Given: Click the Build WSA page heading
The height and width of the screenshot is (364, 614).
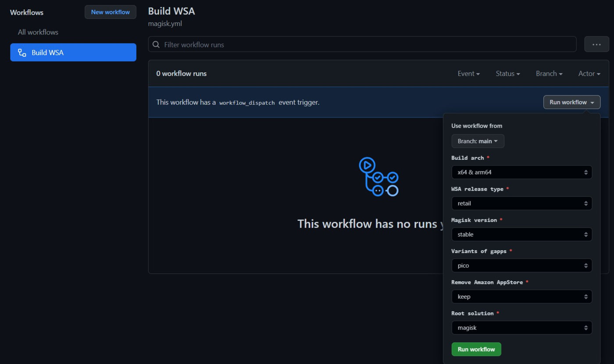Looking at the screenshot, I should [171, 11].
